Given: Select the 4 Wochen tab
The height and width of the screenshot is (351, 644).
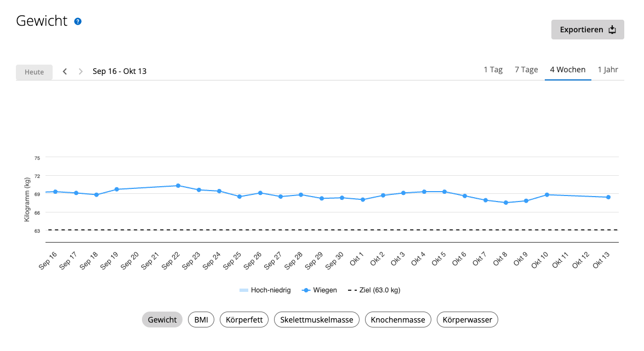Looking at the screenshot, I should point(568,70).
